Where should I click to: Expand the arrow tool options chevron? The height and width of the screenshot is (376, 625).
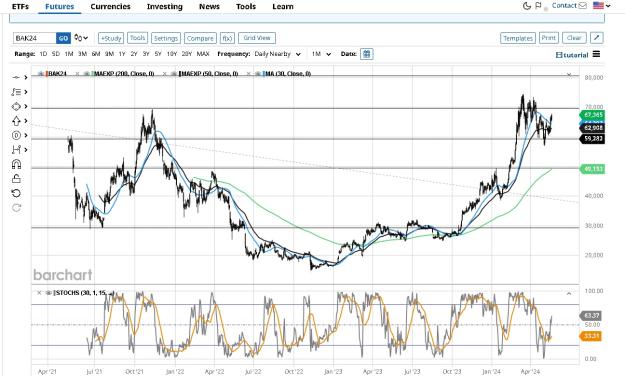point(26,121)
